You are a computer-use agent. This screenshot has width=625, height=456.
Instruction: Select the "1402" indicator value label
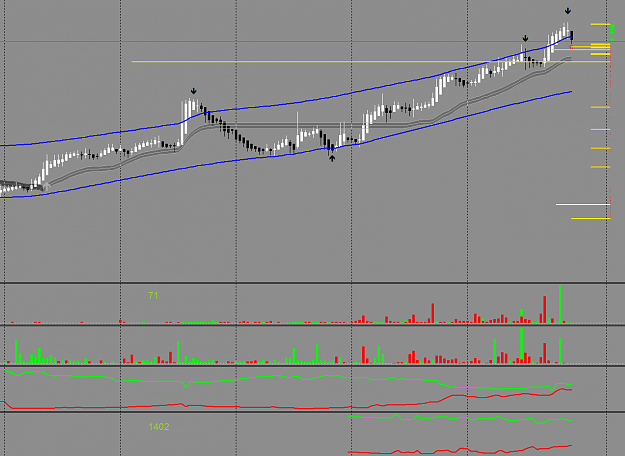click(159, 427)
